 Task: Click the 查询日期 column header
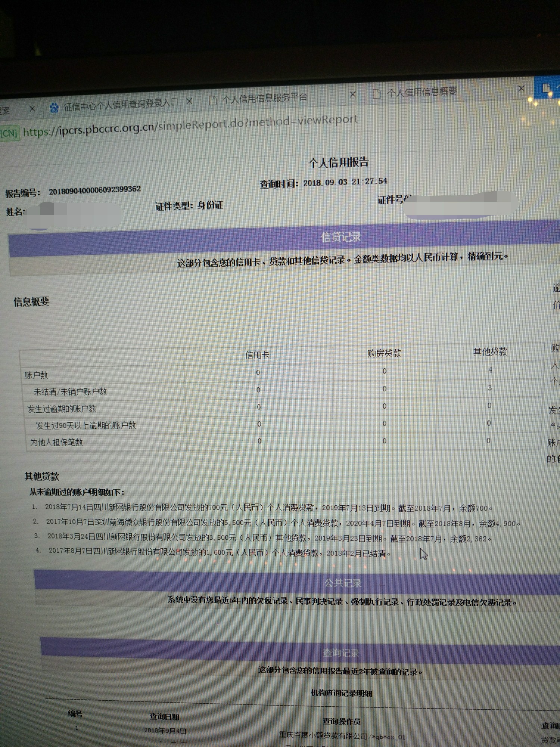click(164, 716)
